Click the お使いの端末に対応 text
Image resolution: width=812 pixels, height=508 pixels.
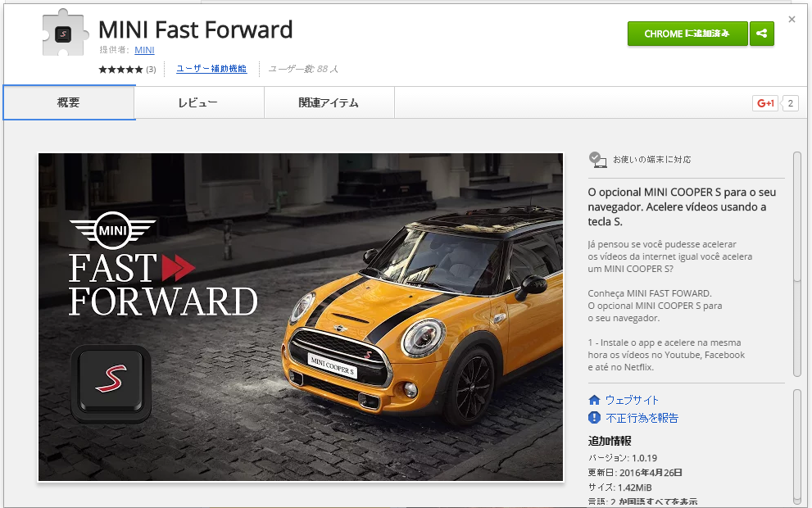tap(652, 160)
